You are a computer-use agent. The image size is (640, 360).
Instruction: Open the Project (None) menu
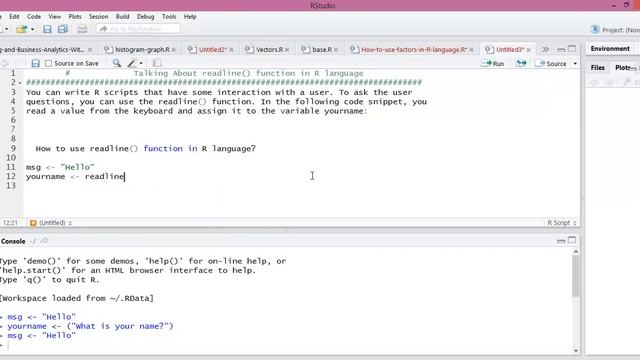[x=616, y=30]
